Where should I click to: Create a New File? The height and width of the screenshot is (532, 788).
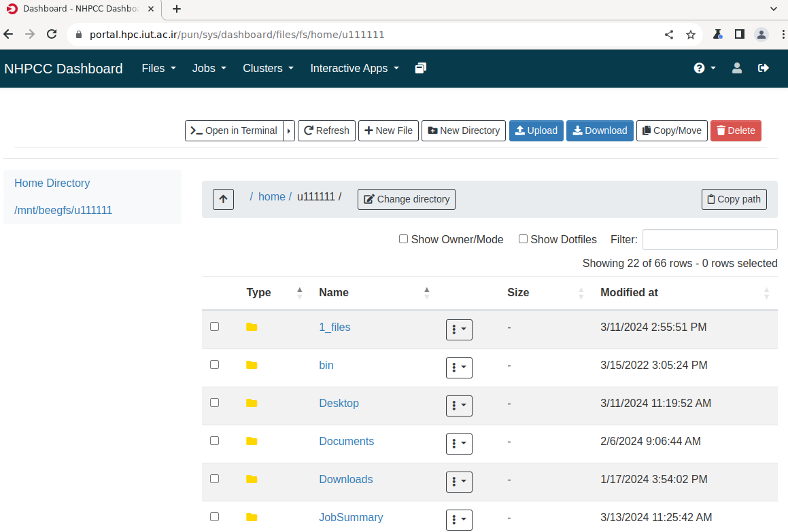pyautogui.click(x=388, y=130)
